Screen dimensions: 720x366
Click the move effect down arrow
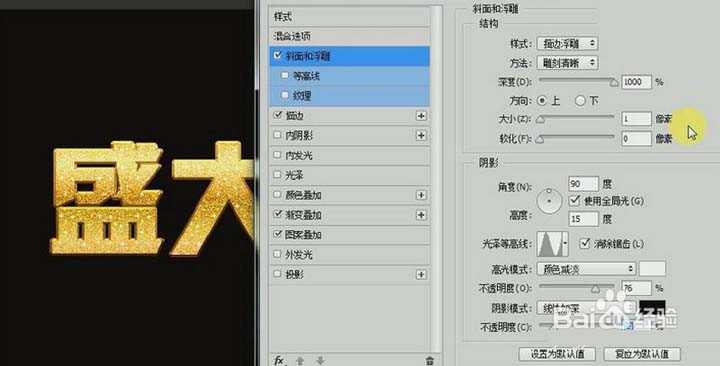click(320, 361)
